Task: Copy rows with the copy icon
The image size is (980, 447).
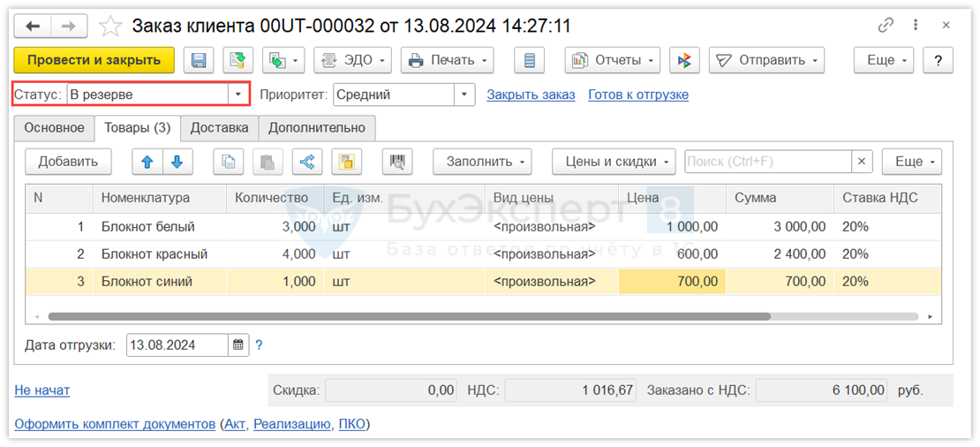Action: coord(229,162)
